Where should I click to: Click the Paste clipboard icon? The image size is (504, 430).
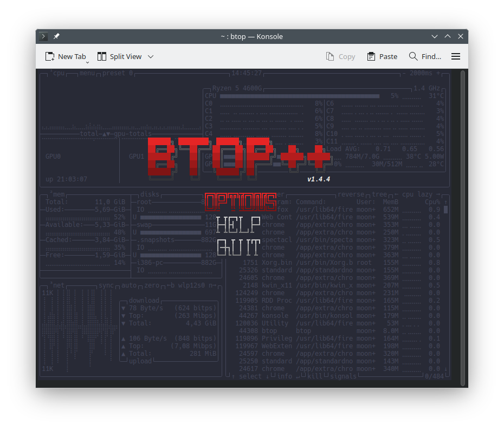pos(371,56)
